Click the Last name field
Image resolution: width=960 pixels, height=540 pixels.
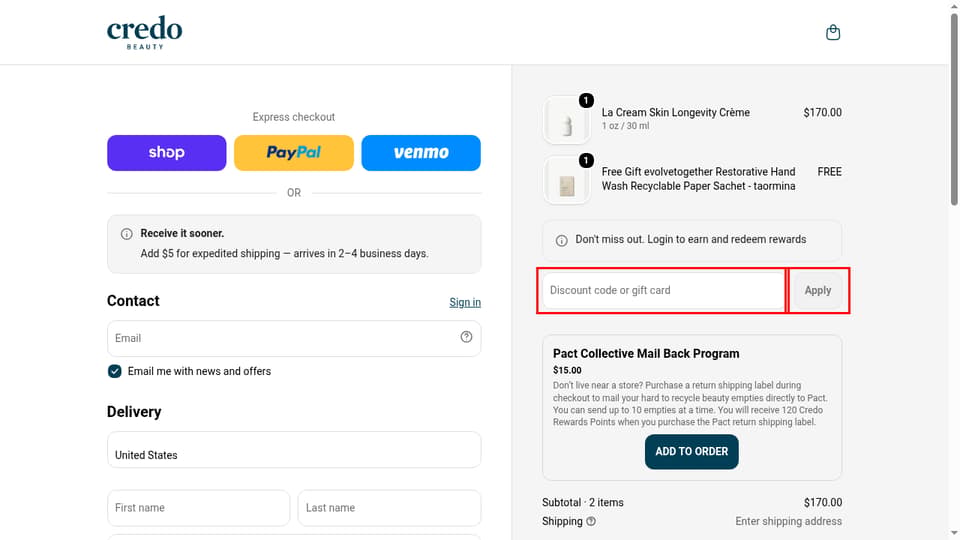pyautogui.click(x=389, y=508)
